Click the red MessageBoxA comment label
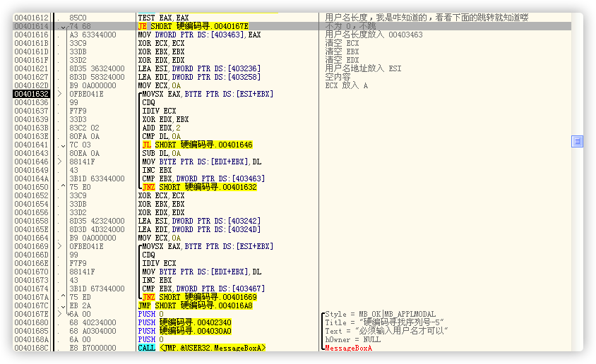 tap(348, 348)
